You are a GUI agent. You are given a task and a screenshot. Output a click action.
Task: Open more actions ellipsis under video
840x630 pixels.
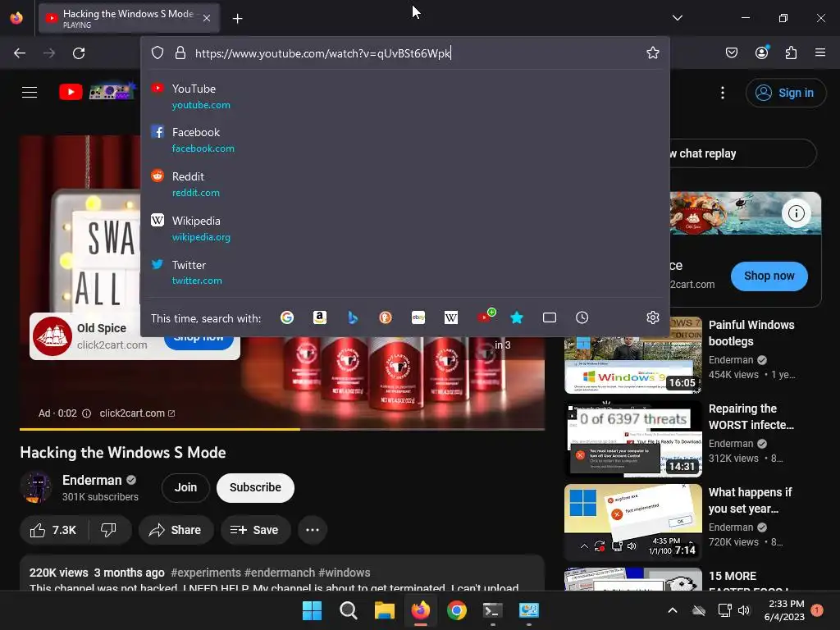tap(313, 530)
